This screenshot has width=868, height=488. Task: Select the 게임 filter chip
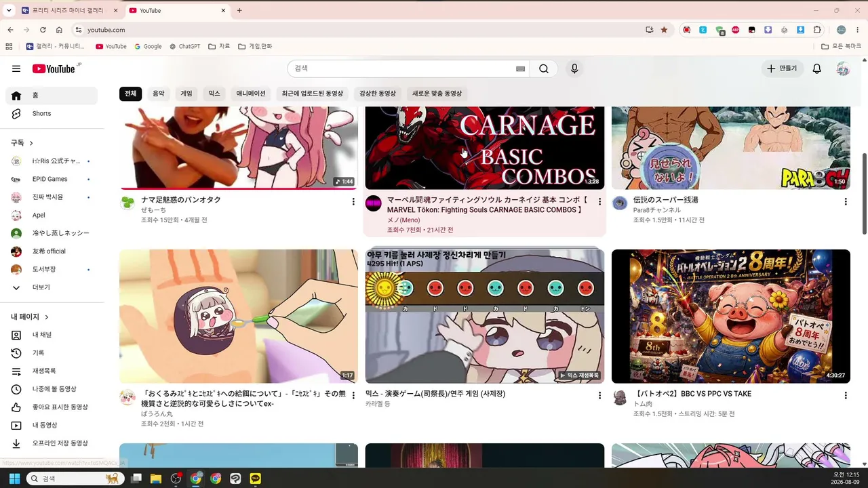click(186, 94)
